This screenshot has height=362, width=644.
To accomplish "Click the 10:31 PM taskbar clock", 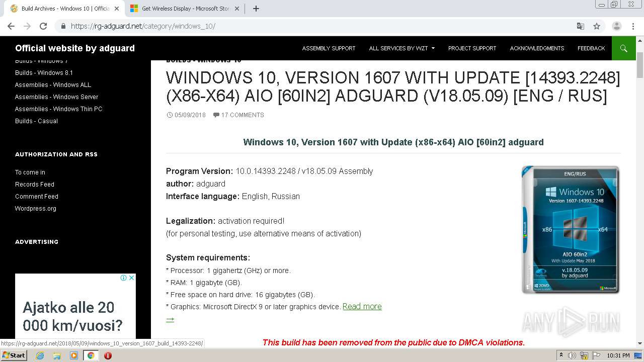I will 618,355.
